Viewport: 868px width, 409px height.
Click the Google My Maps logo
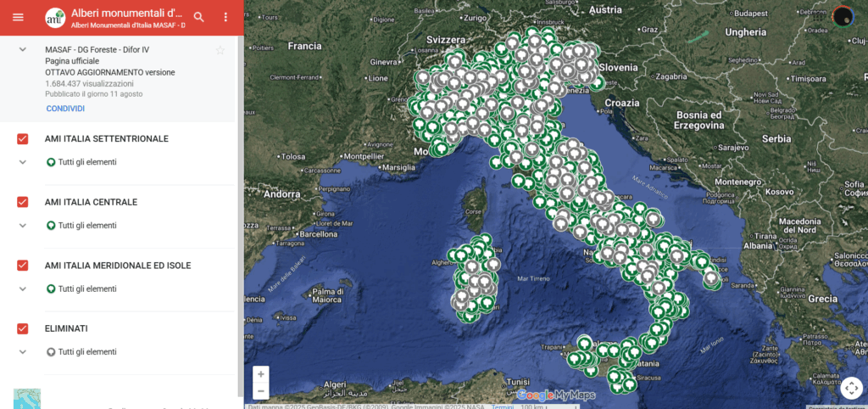pos(556,395)
